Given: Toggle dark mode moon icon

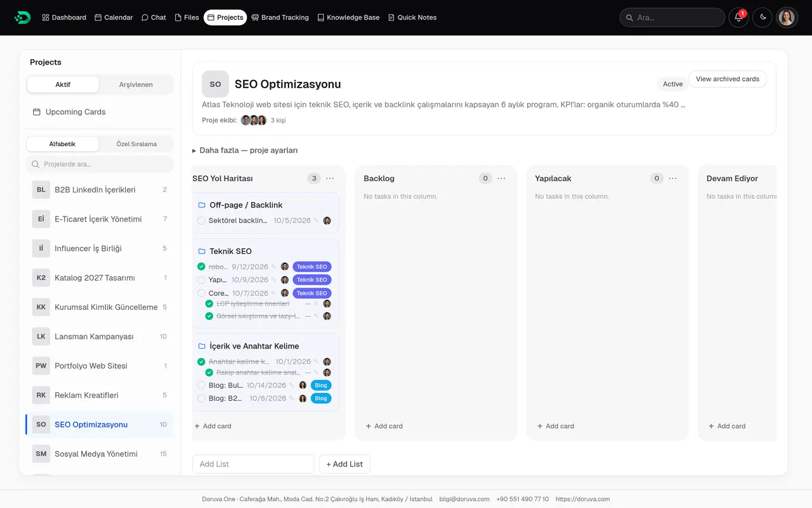Looking at the screenshot, I should point(763,17).
